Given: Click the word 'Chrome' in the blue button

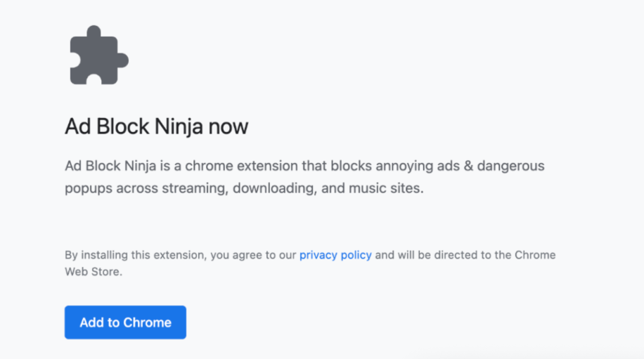Looking at the screenshot, I should pyautogui.click(x=148, y=322).
